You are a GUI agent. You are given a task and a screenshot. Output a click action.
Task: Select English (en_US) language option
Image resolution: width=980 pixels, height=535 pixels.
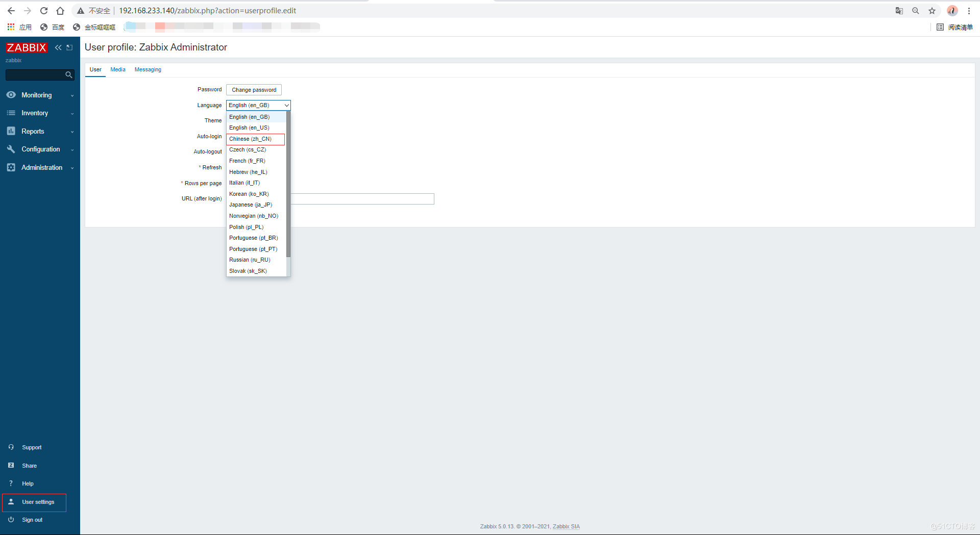tap(256, 128)
